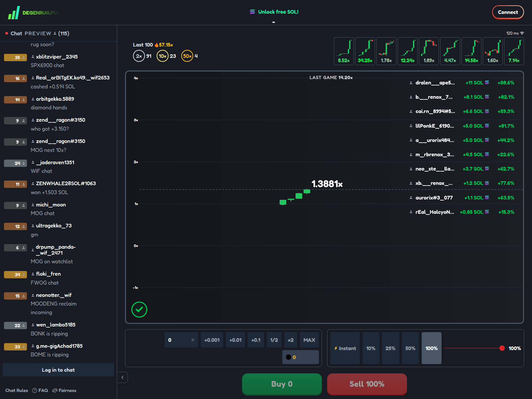The width and height of the screenshot is (532, 399).
Task: Open the 8.52x past game thumbnail
Action: (x=344, y=51)
